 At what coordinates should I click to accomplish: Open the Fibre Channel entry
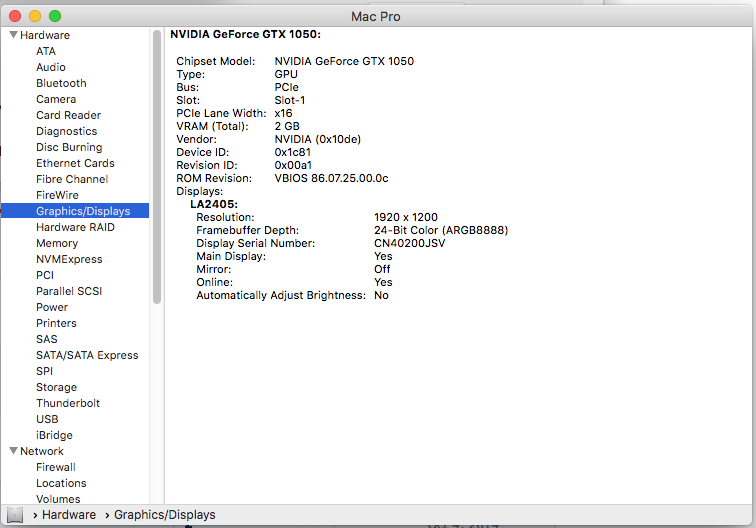click(72, 179)
